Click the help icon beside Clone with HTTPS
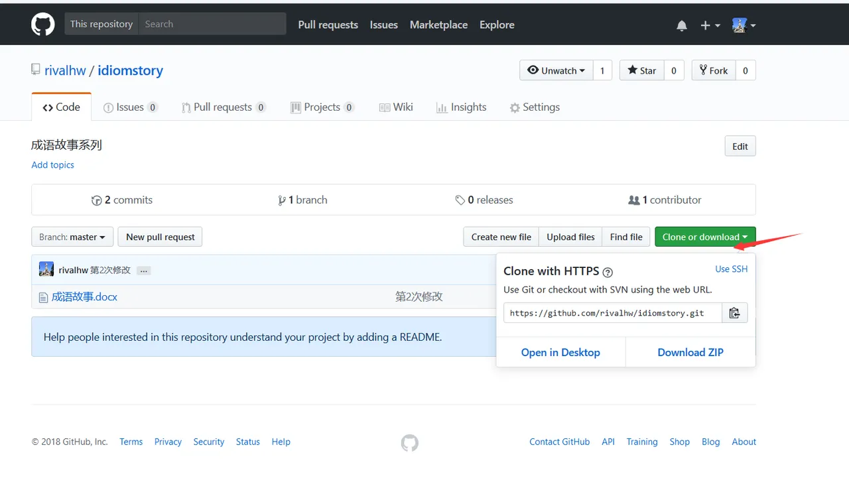Screen dimensions: 849x504 tap(608, 272)
